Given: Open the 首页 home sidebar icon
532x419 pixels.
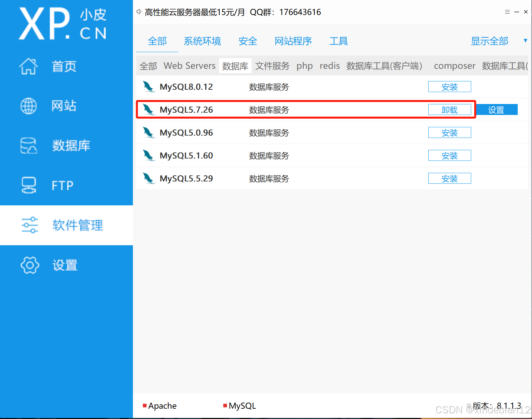Looking at the screenshot, I should (29, 66).
